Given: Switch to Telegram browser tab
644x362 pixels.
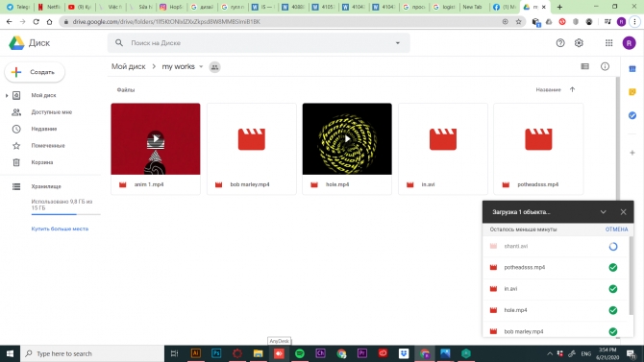Looking at the screenshot, I should pyautogui.click(x=18, y=7).
